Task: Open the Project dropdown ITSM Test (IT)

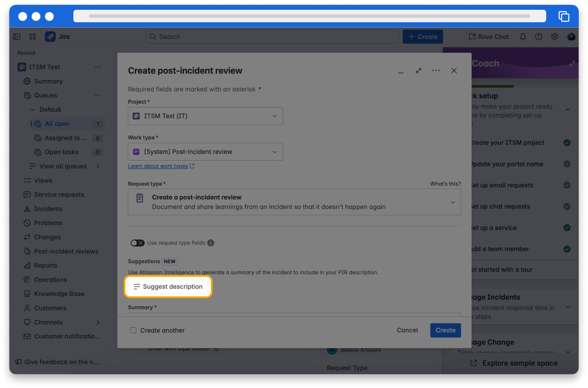Action: pos(205,116)
